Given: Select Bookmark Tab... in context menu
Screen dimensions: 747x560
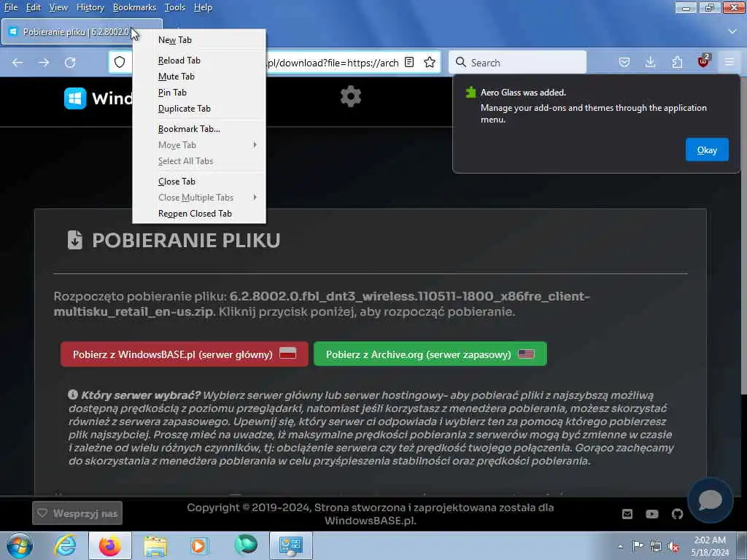Looking at the screenshot, I should (199, 129).
